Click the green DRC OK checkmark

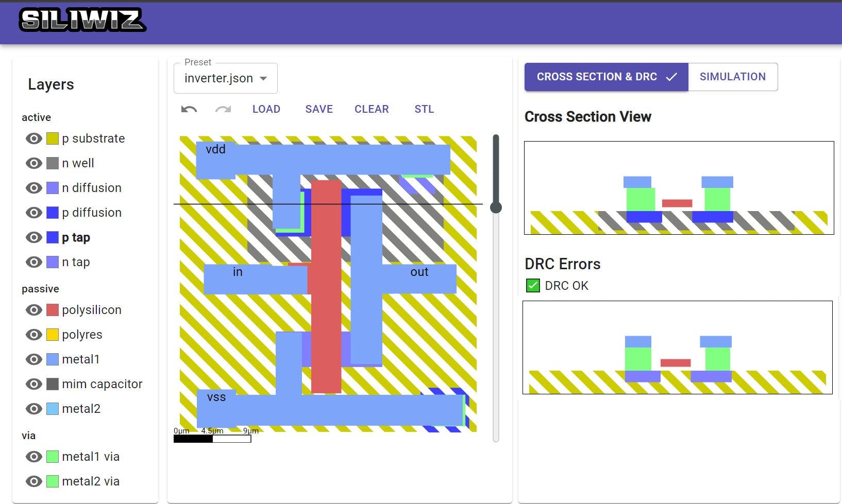[x=532, y=285]
